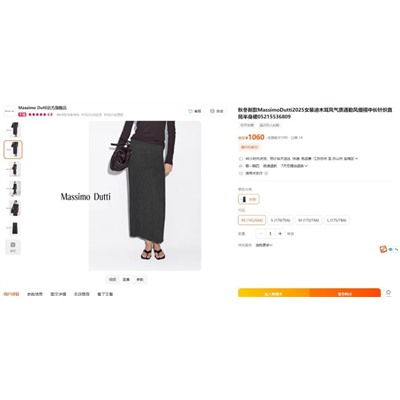Click the plus icon to increase quantity
Screen dimensions: 400x400
click(x=280, y=234)
